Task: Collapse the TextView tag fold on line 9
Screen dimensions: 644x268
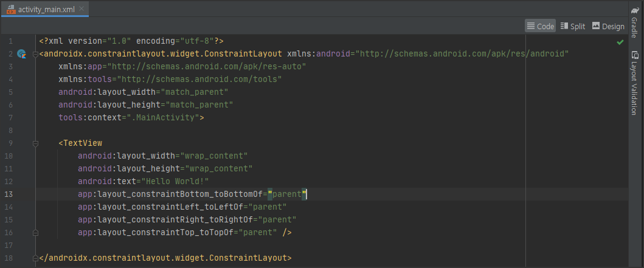Action: tap(35, 143)
